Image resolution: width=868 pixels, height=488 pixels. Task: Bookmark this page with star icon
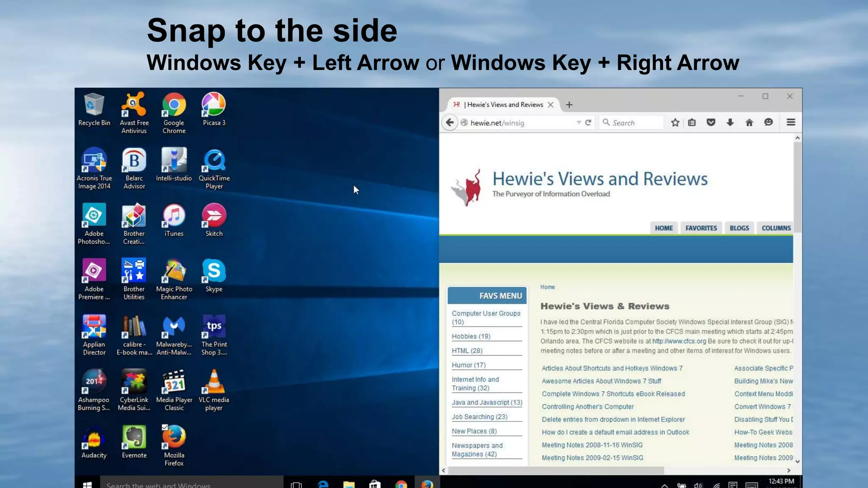pos(675,123)
